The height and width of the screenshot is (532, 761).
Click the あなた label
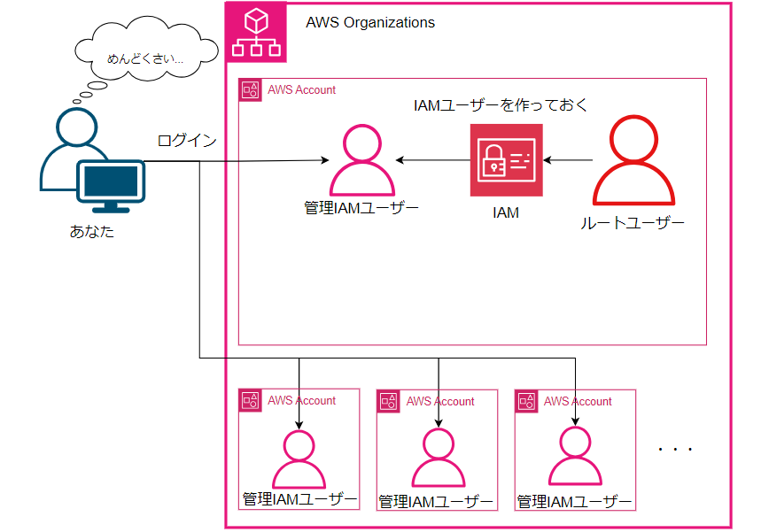pos(92,231)
